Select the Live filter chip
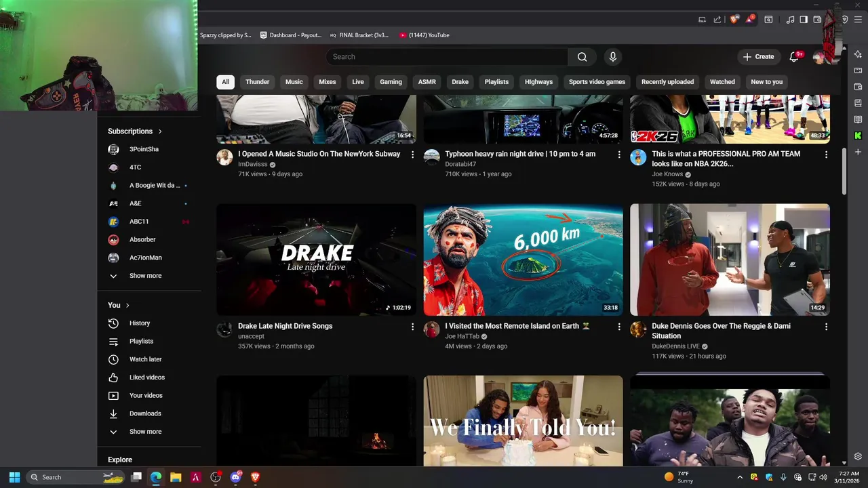This screenshot has width=868, height=488. [358, 82]
